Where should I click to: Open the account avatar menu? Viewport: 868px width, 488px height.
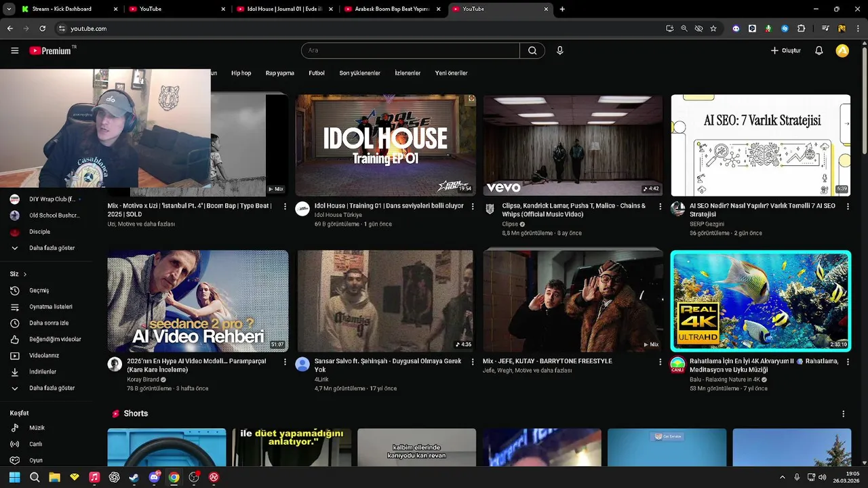tap(842, 50)
